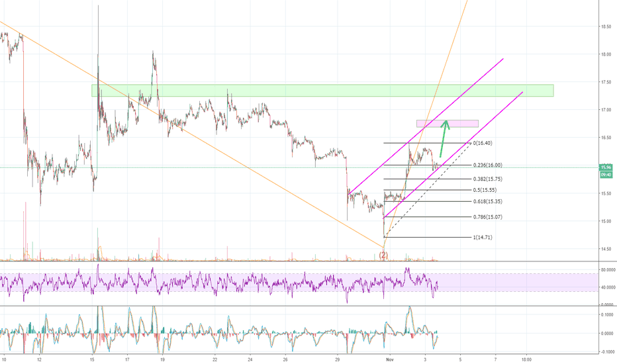Select the 1(14.71) Fibonacci base label
617x364 pixels.
[x=483, y=238]
